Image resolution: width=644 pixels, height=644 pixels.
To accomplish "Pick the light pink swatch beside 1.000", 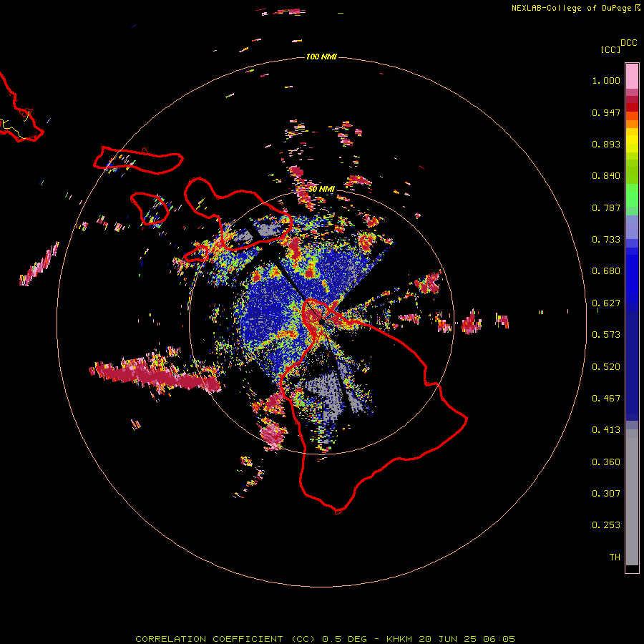I will click(632, 77).
